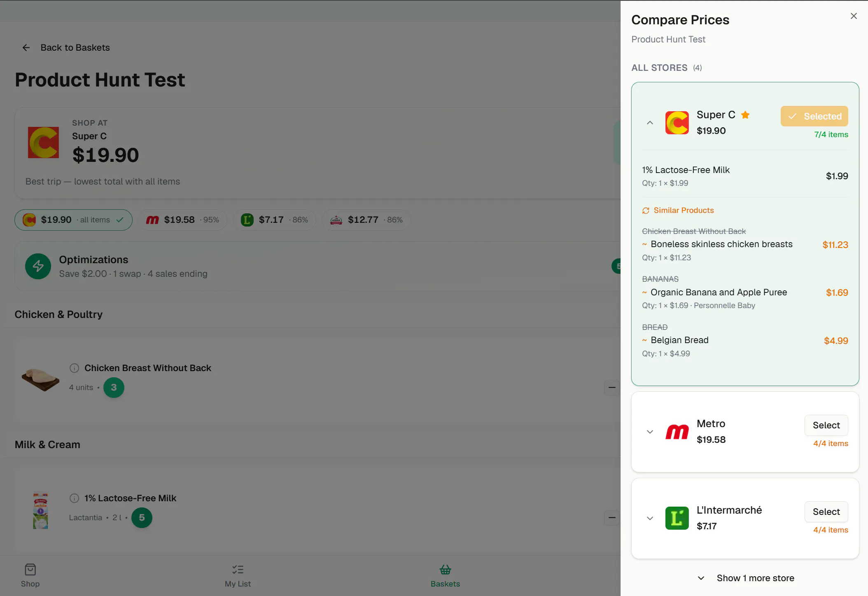This screenshot has width=868, height=596.
Task: Click the Super C logo in Shop At card
Action: click(x=43, y=143)
